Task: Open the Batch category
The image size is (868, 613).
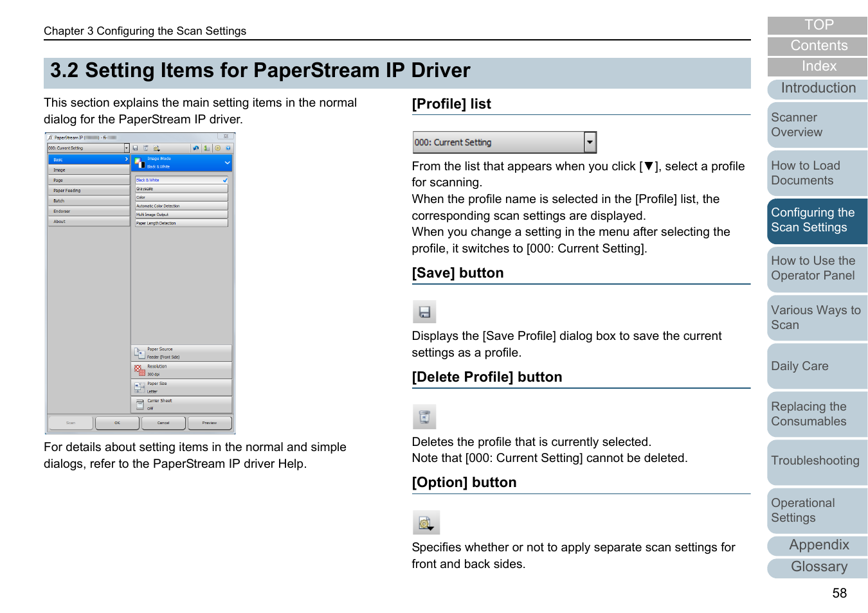Action: point(89,200)
